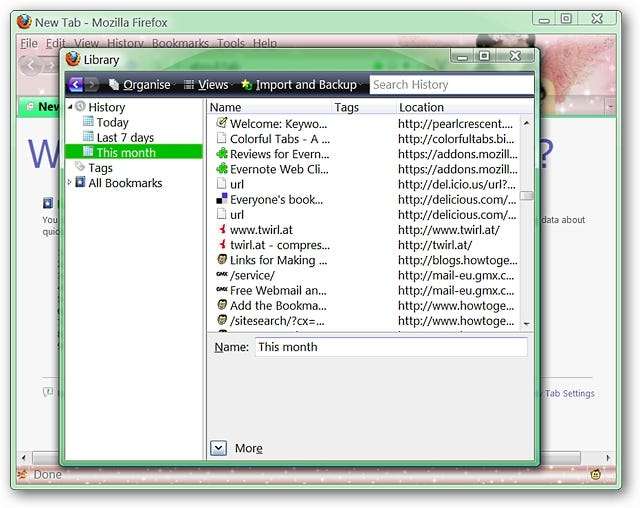Click the Firefox back button behind Library
This screenshot has width=640, height=508.
pyautogui.click(x=31, y=65)
